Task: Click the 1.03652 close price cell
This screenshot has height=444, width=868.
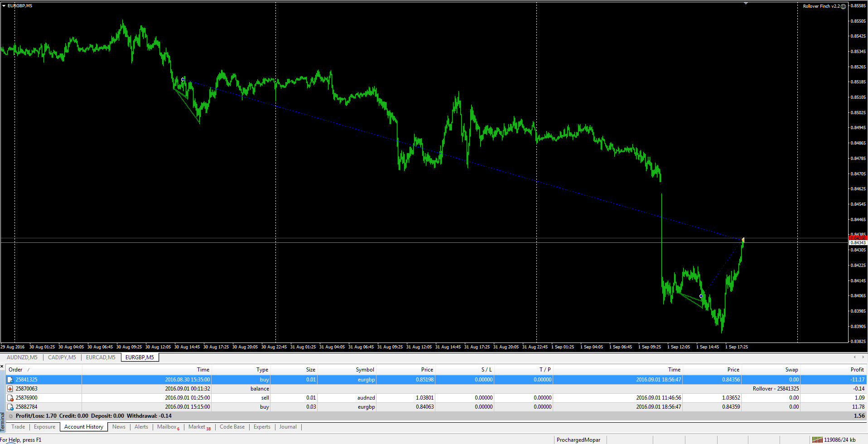Action: [x=731, y=398]
